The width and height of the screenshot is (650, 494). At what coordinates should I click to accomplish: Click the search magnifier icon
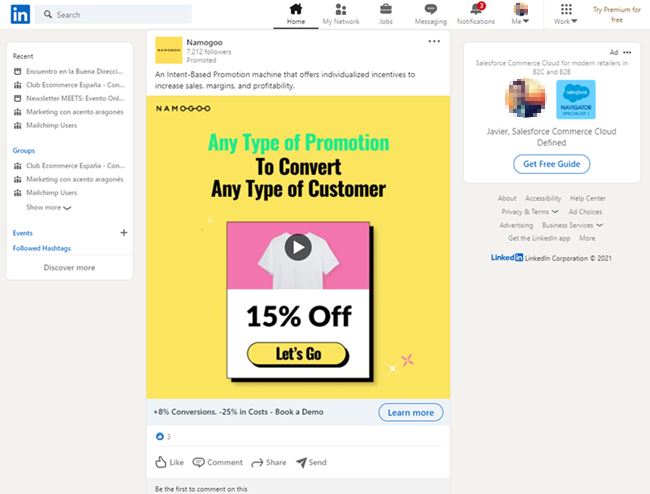pyautogui.click(x=48, y=14)
